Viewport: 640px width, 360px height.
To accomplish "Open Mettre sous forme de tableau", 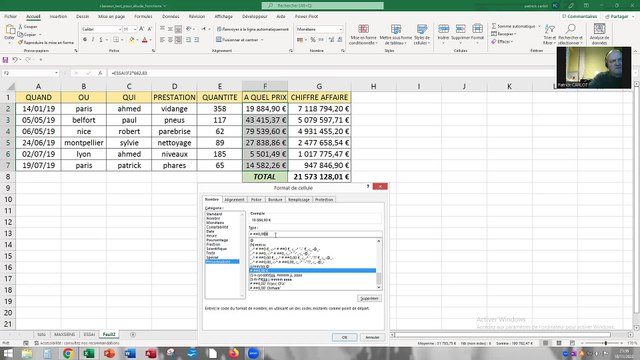I will pos(395,34).
